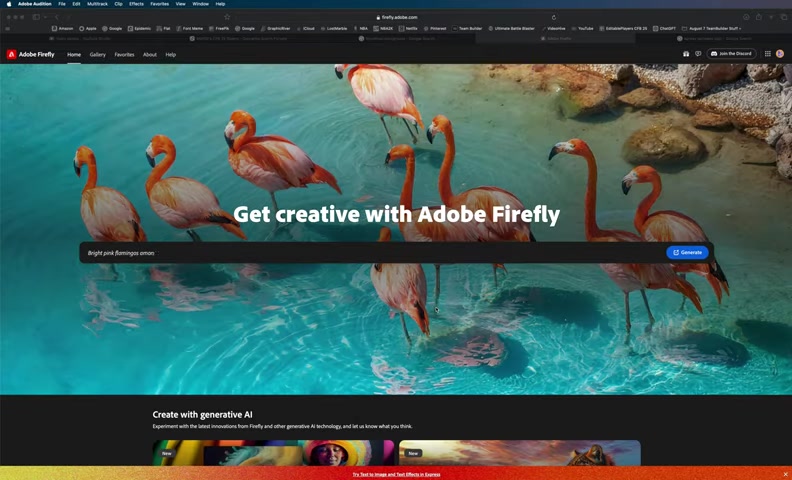Open the Window menu
792x480 pixels.
(x=201, y=4)
